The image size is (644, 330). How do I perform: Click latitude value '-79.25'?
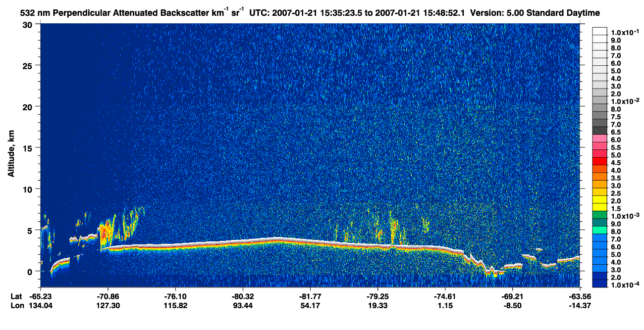pos(377,296)
